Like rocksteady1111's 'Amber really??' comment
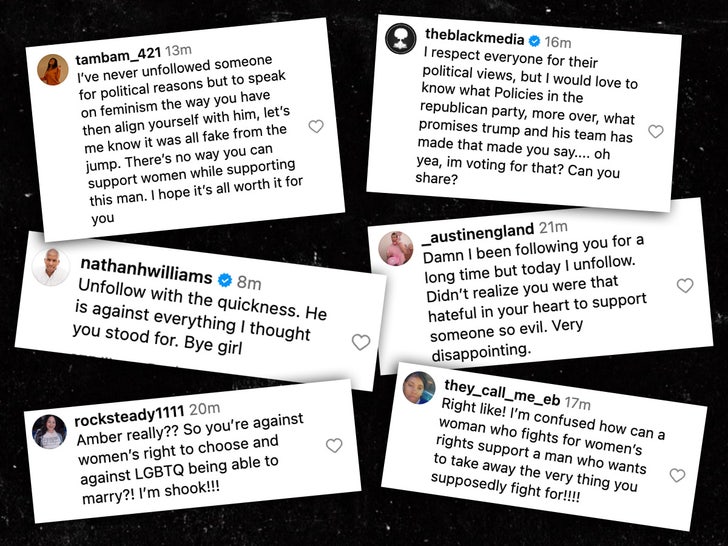Image resolution: width=728 pixels, height=546 pixels. point(334,446)
